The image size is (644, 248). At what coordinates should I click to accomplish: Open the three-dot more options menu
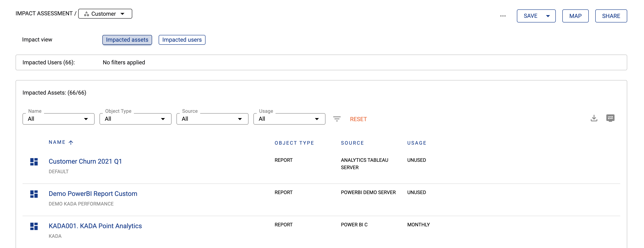[503, 16]
